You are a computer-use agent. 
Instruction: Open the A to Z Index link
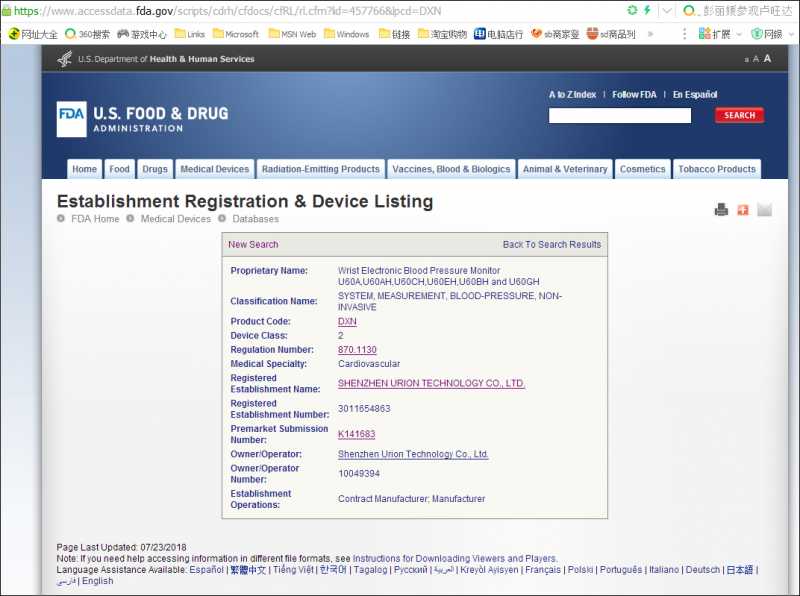[572, 94]
